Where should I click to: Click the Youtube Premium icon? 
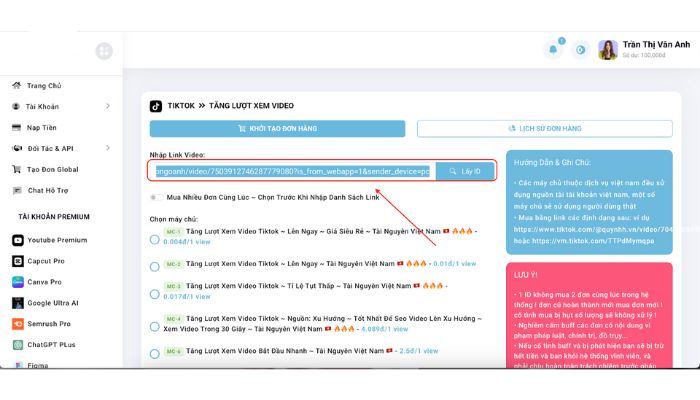click(18, 240)
